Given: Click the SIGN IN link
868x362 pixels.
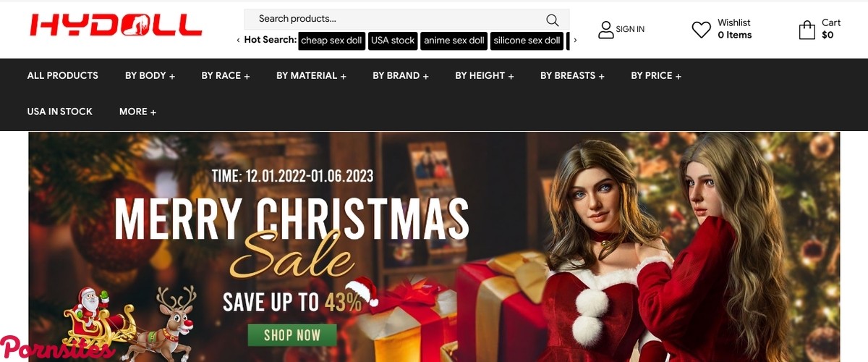Looking at the screenshot, I should tap(630, 30).
